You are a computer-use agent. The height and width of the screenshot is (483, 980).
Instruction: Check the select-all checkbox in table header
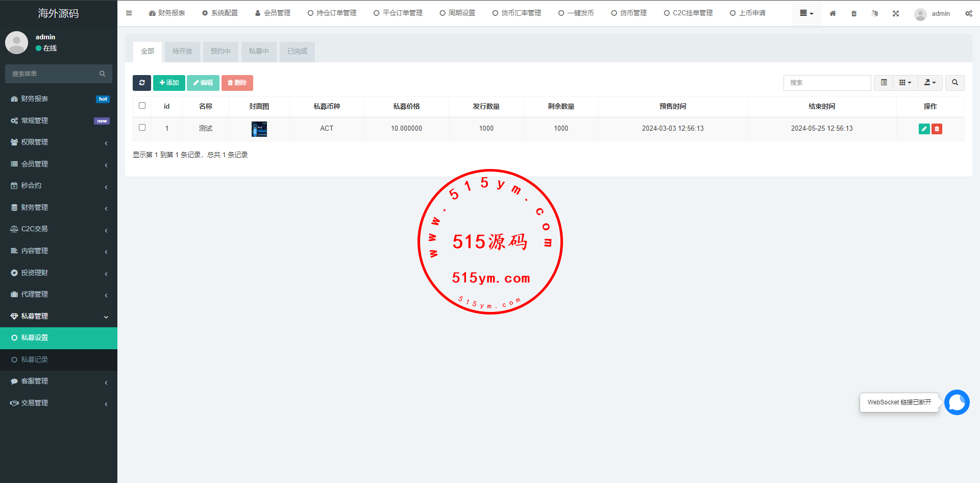pos(142,106)
